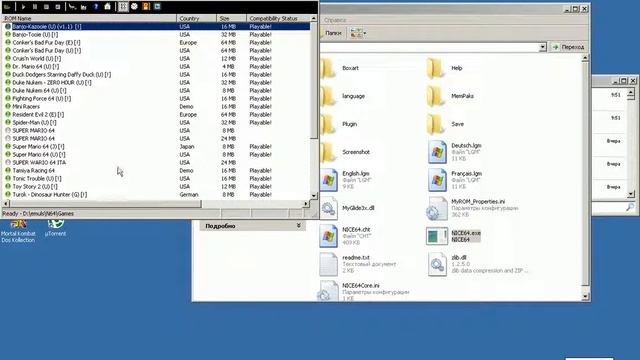Select Crus'n World (U) [!] ROM
Viewport: 640px width, 360px height.
point(157,58)
